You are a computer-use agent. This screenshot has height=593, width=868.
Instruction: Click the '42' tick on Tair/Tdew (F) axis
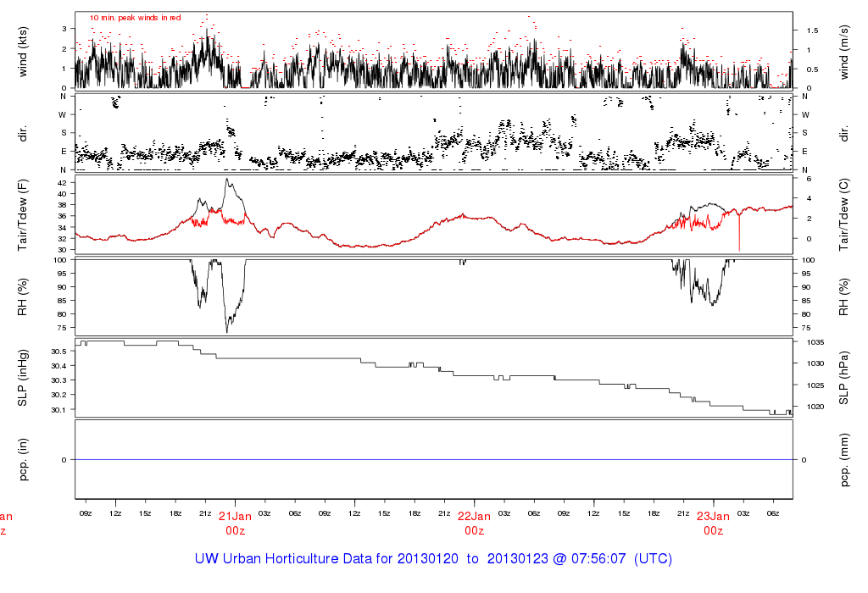tap(62, 182)
